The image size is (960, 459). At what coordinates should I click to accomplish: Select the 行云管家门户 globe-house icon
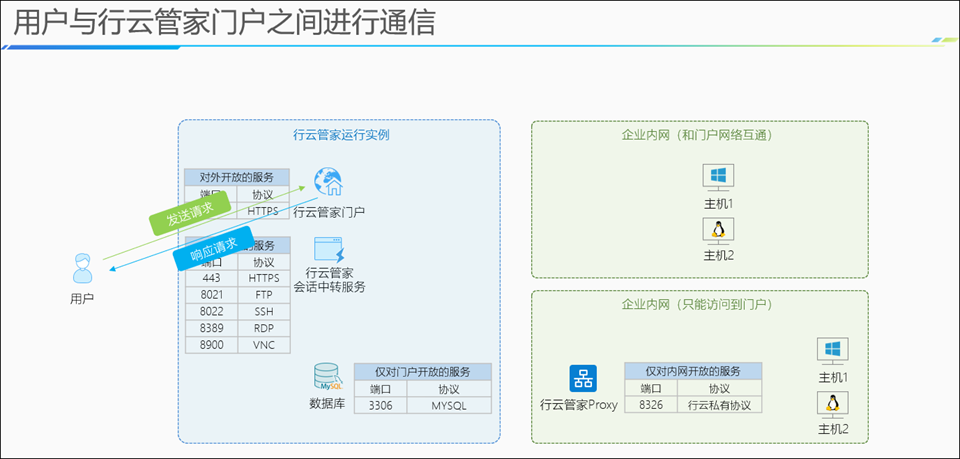(x=328, y=182)
